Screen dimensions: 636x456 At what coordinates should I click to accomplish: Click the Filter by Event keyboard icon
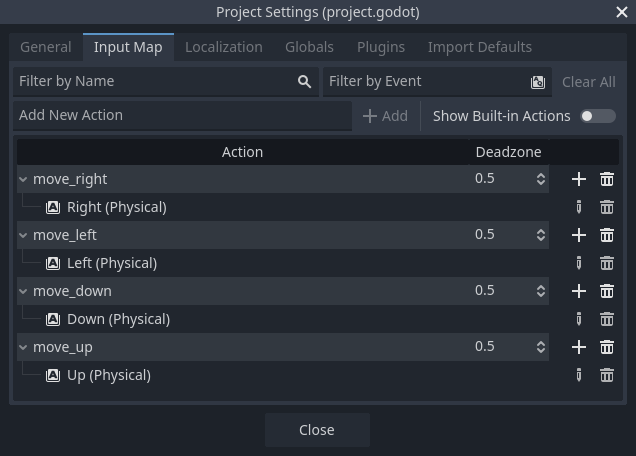coord(538,82)
